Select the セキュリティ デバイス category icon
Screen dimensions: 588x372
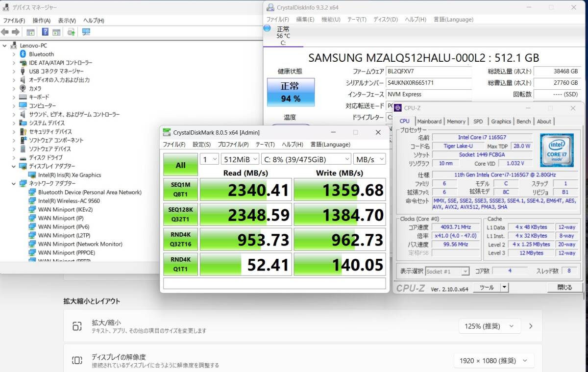click(x=23, y=131)
